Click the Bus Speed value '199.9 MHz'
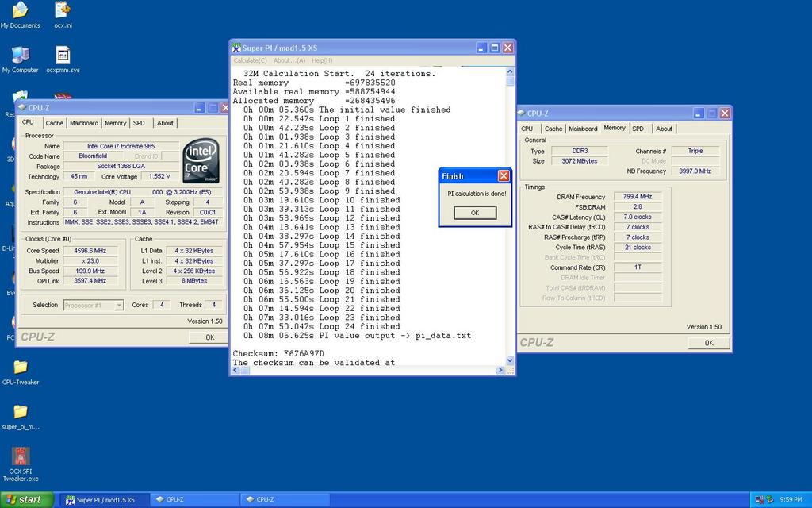This screenshot has width=812, height=508. pyautogui.click(x=90, y=271)
